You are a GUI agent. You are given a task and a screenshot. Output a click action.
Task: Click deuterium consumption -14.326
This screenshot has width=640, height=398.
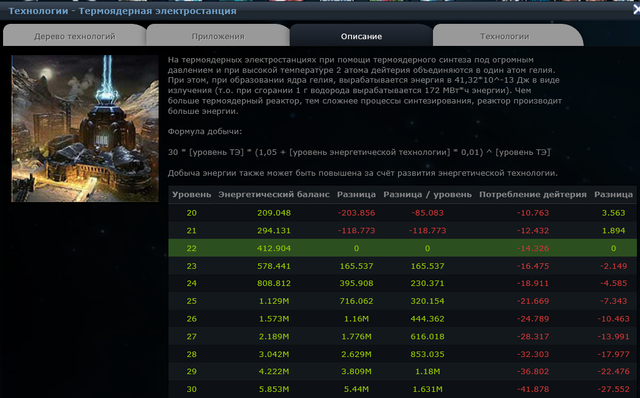click(533, 248)
